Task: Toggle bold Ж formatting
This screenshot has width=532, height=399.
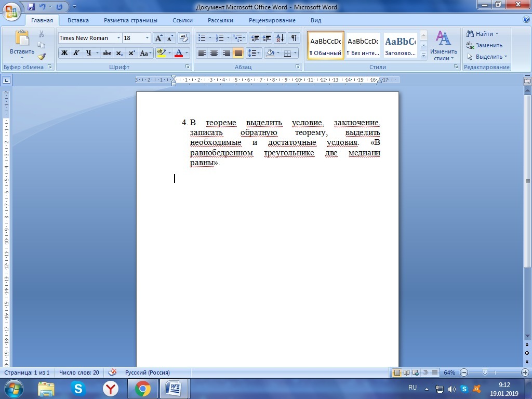Action: [64, 53]
